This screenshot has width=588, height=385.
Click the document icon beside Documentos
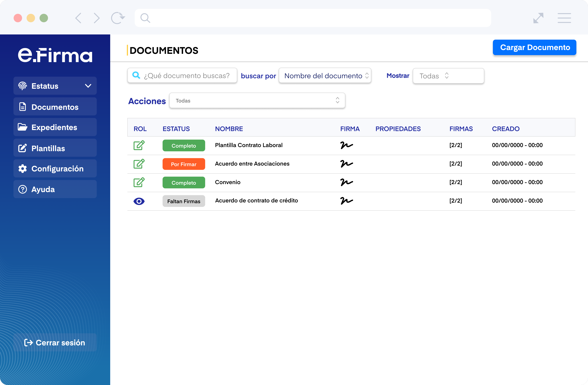point(22,107)
